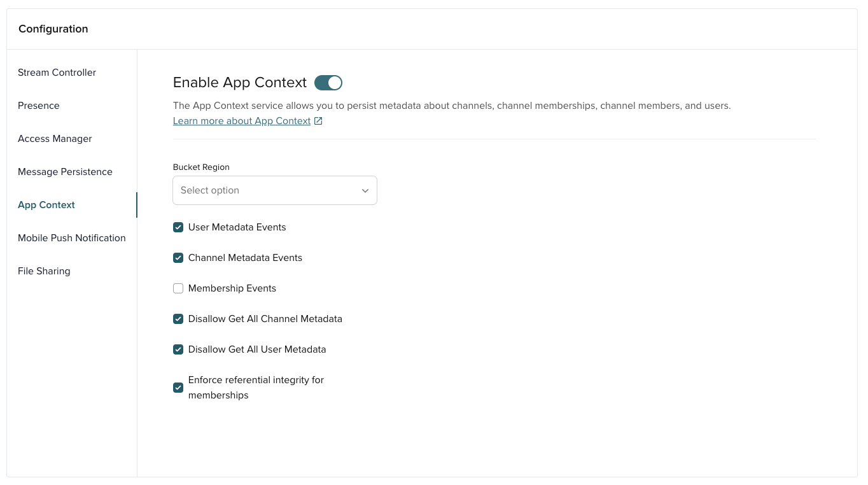Click the checkmark icon in Channel Metadata Events
Image resolution: width=868 pixels, height=485 pixels.
pyautogui.click(x=178, y=258)
